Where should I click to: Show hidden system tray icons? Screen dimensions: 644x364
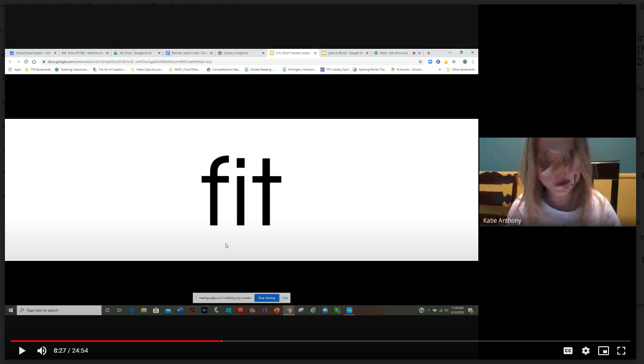429,310
